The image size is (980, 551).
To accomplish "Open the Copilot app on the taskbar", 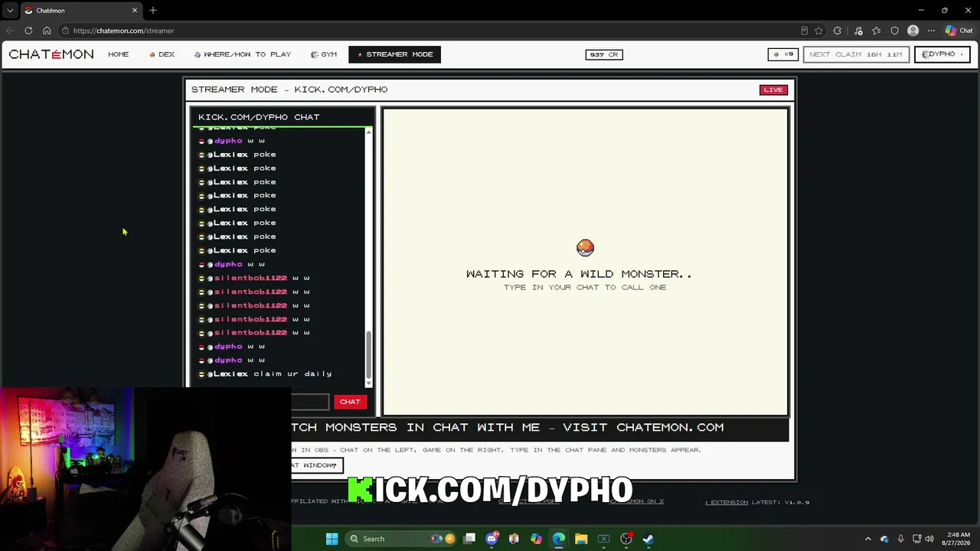I will 536,539.
